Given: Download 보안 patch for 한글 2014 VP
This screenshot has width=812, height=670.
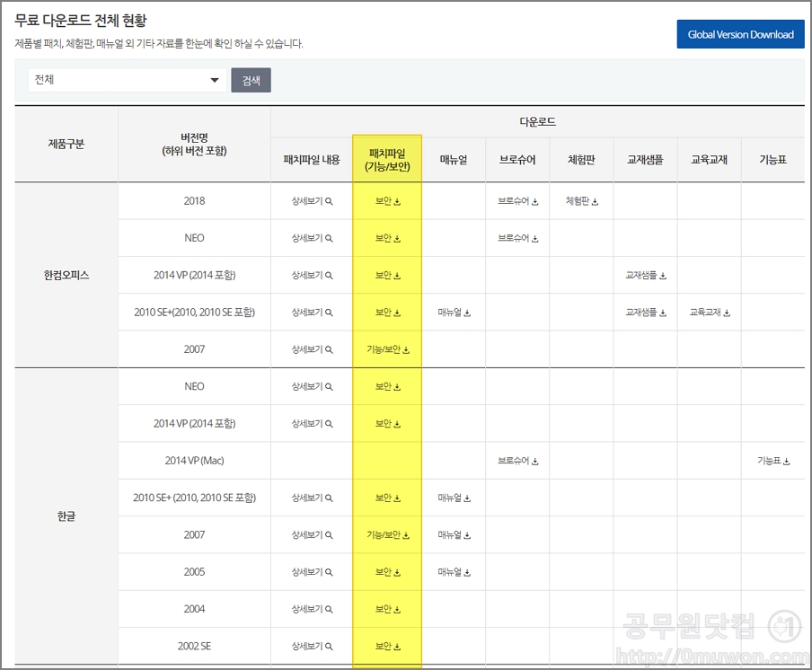Looking at the screenshot, I should tap(388, 424).
